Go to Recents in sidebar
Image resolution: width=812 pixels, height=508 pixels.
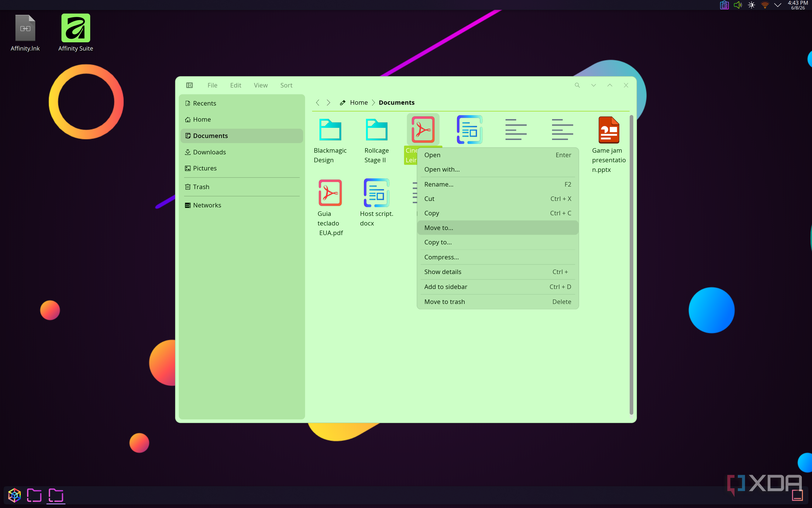point(242,103)
